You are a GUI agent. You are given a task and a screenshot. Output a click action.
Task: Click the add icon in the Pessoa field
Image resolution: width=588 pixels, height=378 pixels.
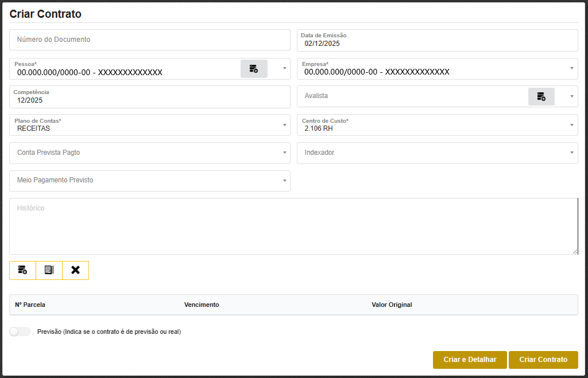tap(254, 69)
